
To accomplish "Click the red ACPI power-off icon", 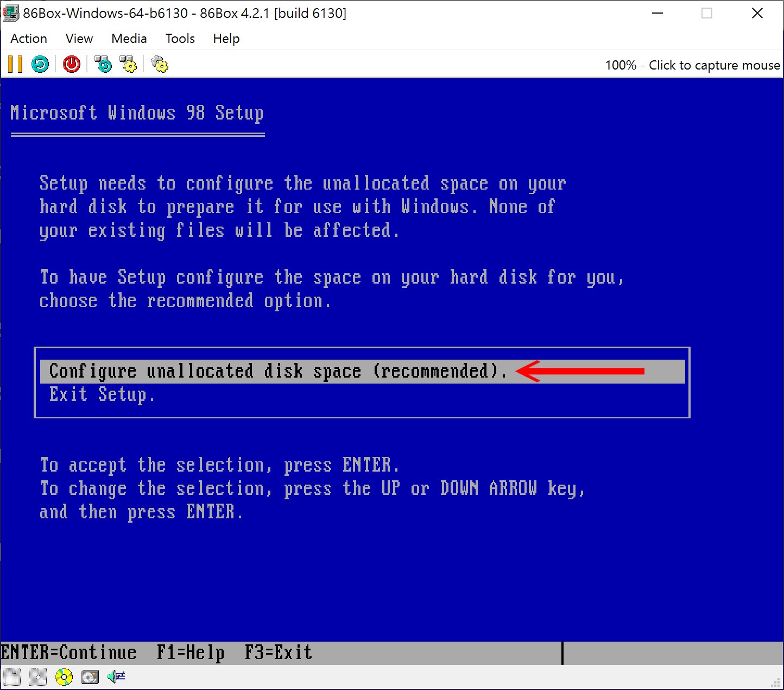I will (x=71, y=65).
